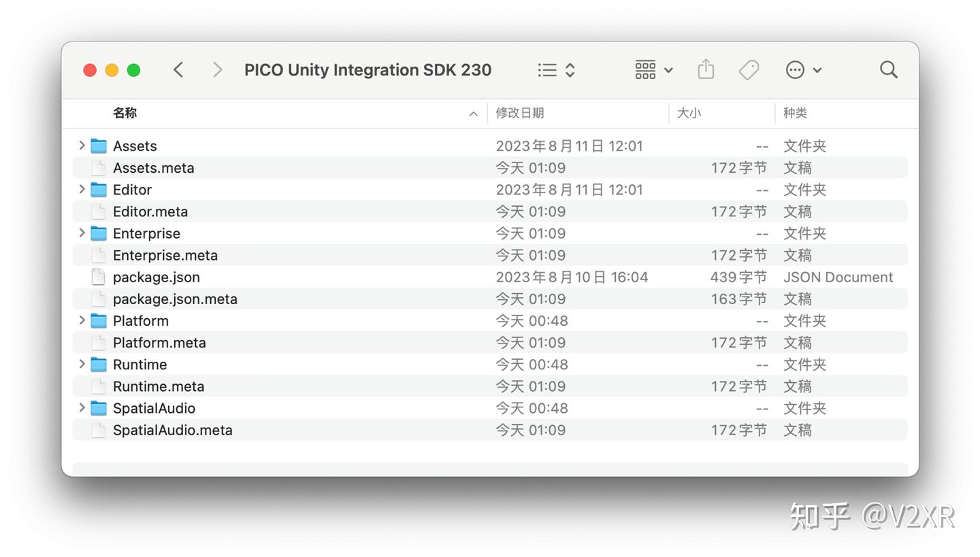Sort files by 名称 column header
This screenshot has height=557, width=980.
(125, 113)
